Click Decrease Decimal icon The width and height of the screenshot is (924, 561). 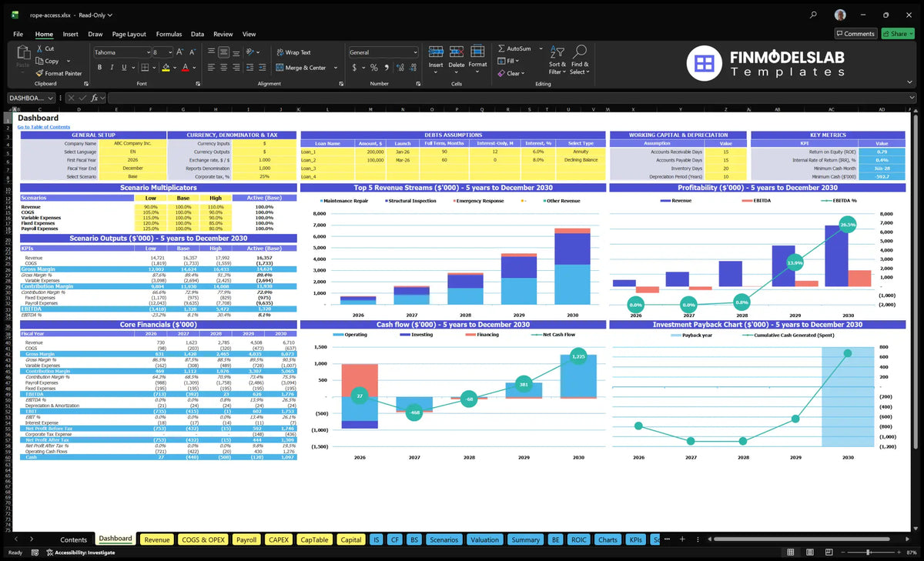point(413,68)
